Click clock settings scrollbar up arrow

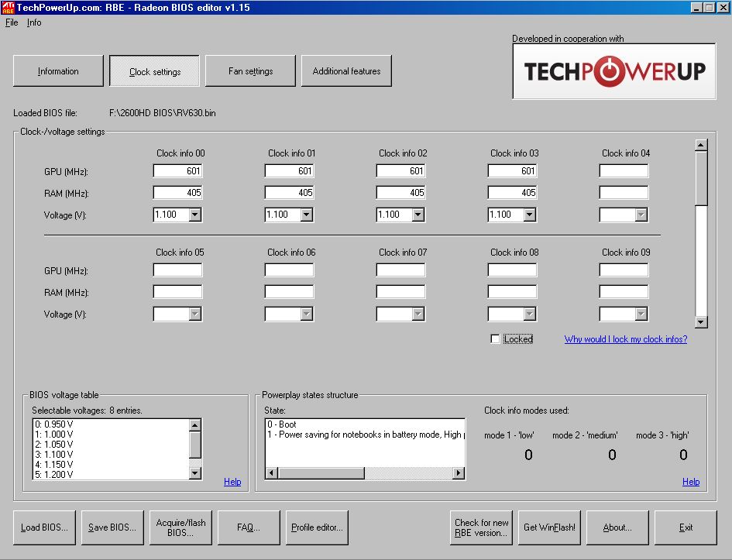click(x=701, y=145)
